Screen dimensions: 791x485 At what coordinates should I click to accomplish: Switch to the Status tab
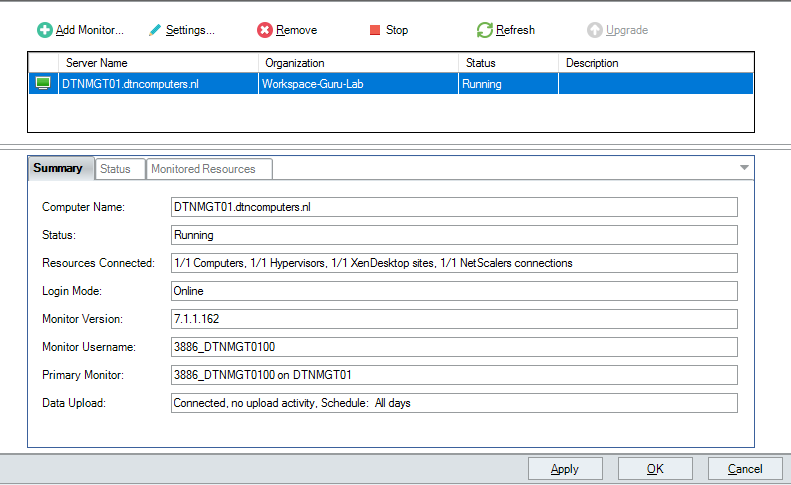(120, 169)
